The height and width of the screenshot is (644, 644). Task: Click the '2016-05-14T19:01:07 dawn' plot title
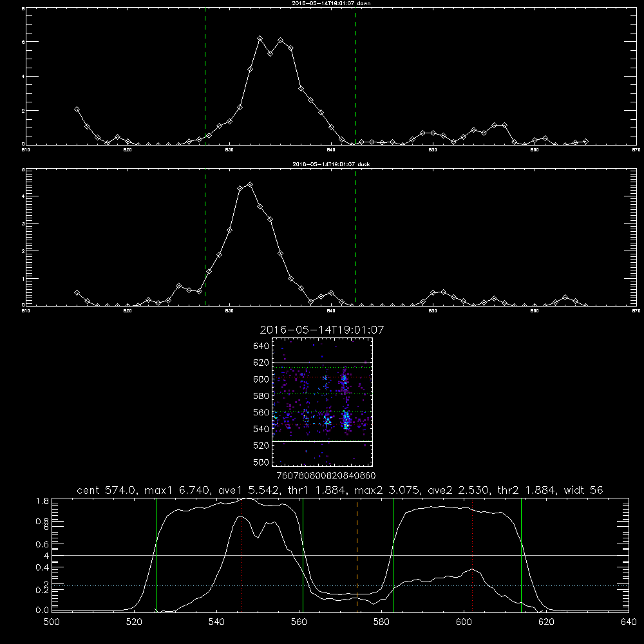point(331,3)
